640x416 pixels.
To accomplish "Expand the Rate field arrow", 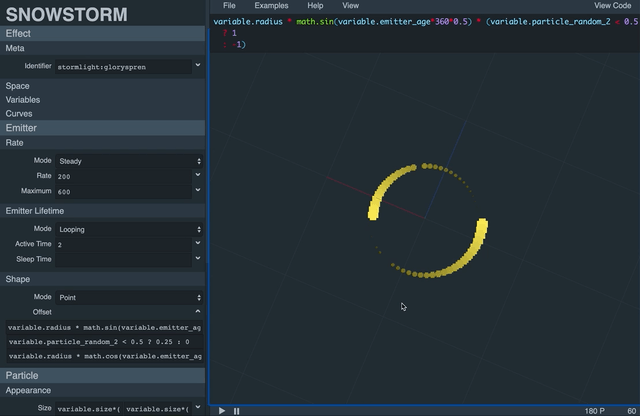I will tap(198, 175).
